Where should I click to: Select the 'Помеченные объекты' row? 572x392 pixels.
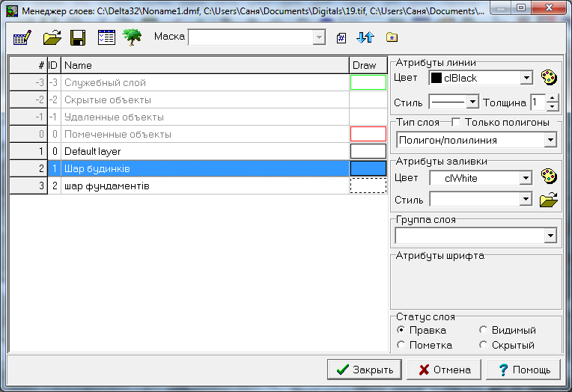point(199,134)
